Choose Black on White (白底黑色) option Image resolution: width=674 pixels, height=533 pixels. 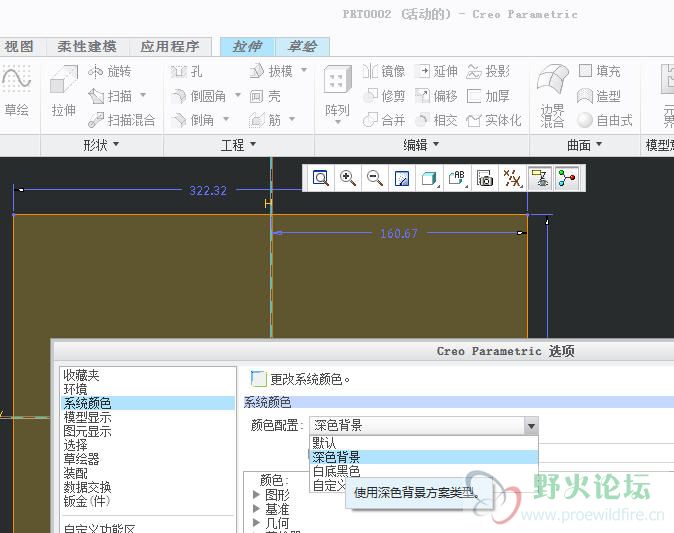[x=424, y=471]
